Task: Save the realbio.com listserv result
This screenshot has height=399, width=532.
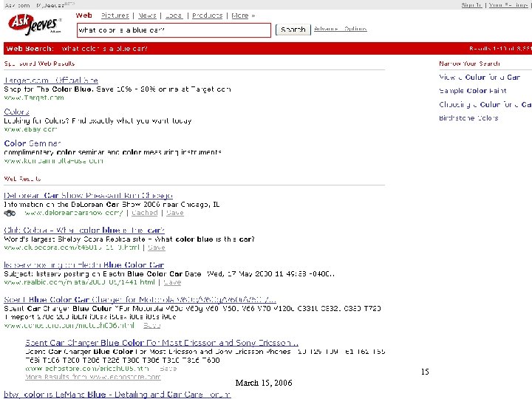Action: point(172,282)
